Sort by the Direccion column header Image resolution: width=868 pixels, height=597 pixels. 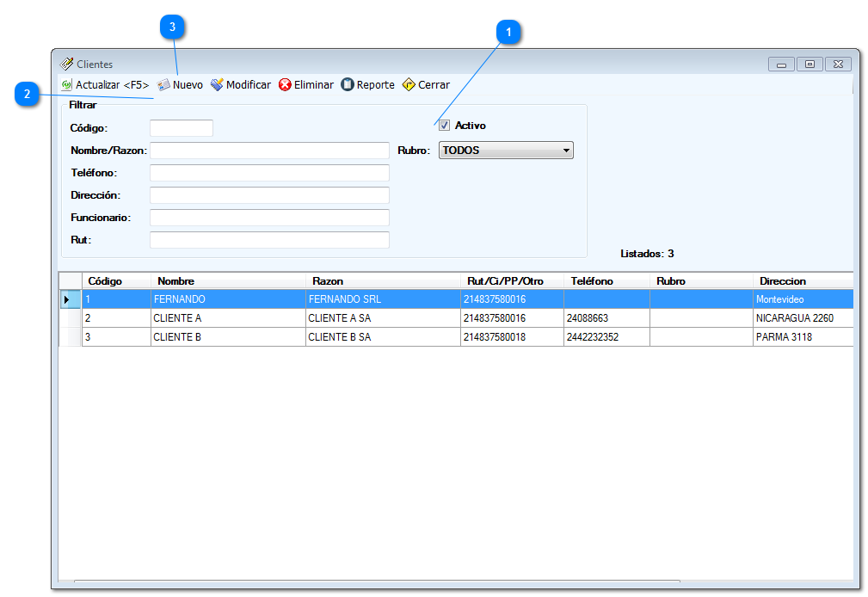click(803, 280)
